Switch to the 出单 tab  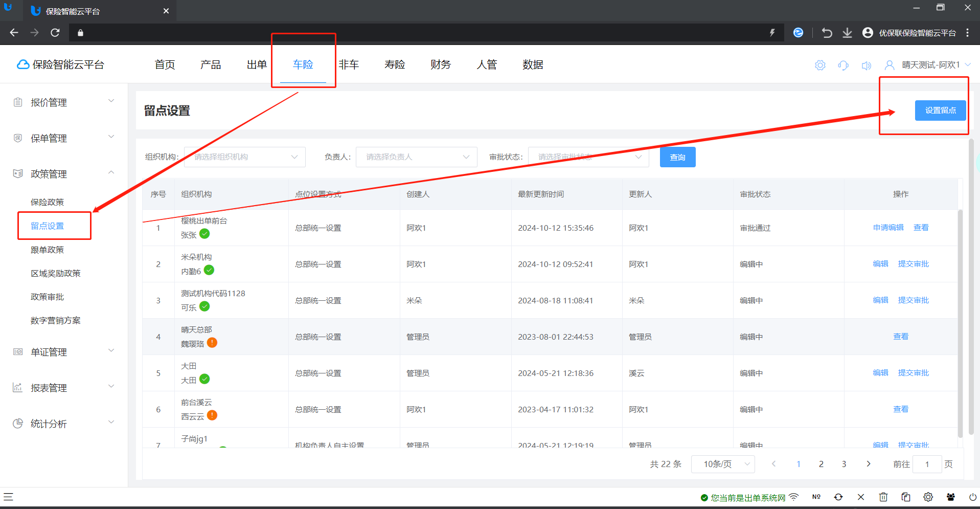coord(257,65)
